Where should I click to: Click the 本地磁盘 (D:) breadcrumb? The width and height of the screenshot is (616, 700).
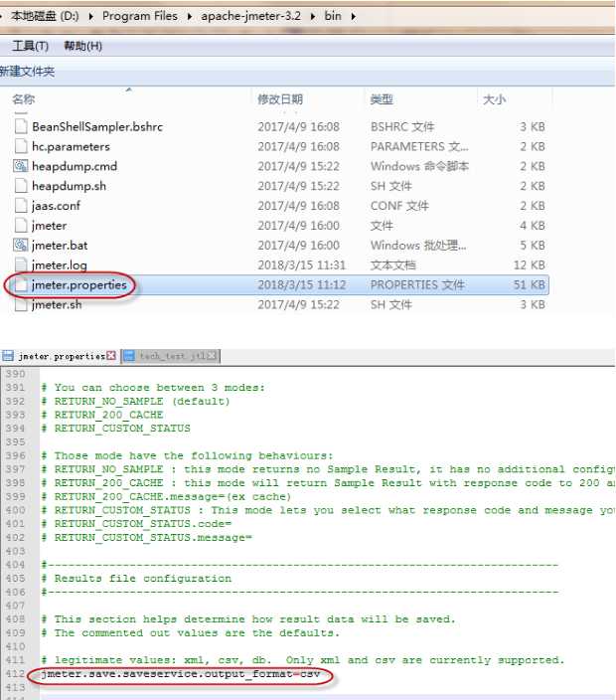45,16
